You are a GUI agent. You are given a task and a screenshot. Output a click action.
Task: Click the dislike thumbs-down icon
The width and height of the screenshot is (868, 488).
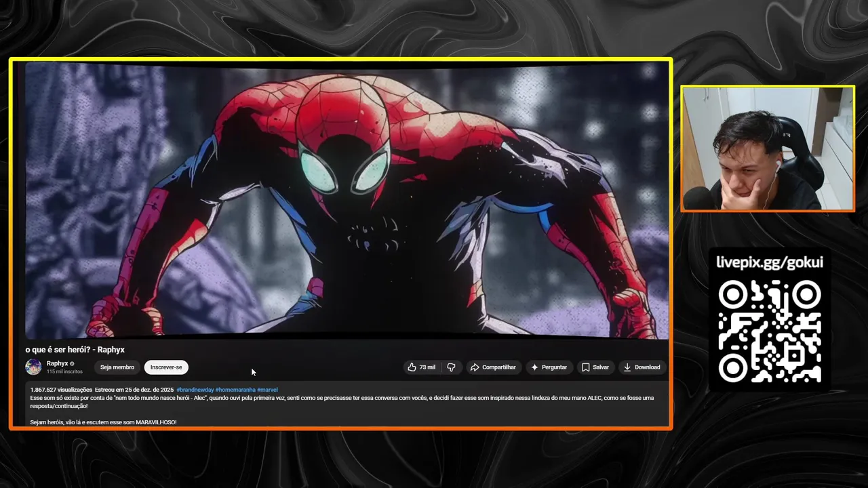click(452, 367)
